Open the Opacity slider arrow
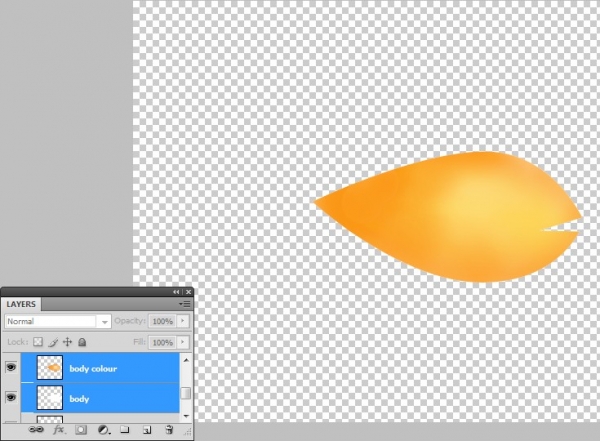The width and height of the screenshot is (600, 441). point(183,321)
